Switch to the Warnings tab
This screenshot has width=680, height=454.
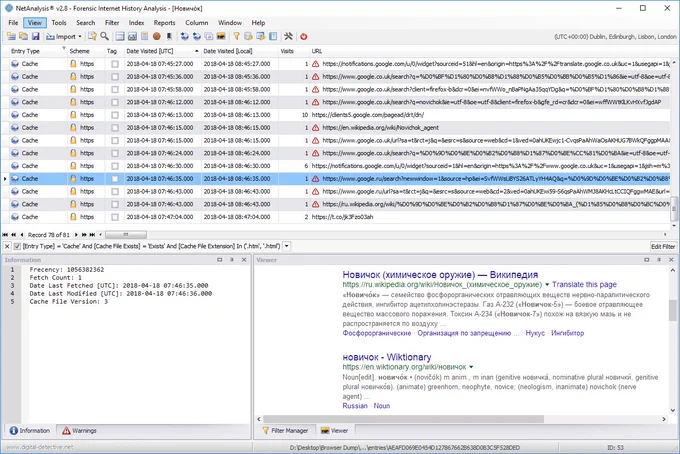(x=79, y=431)
